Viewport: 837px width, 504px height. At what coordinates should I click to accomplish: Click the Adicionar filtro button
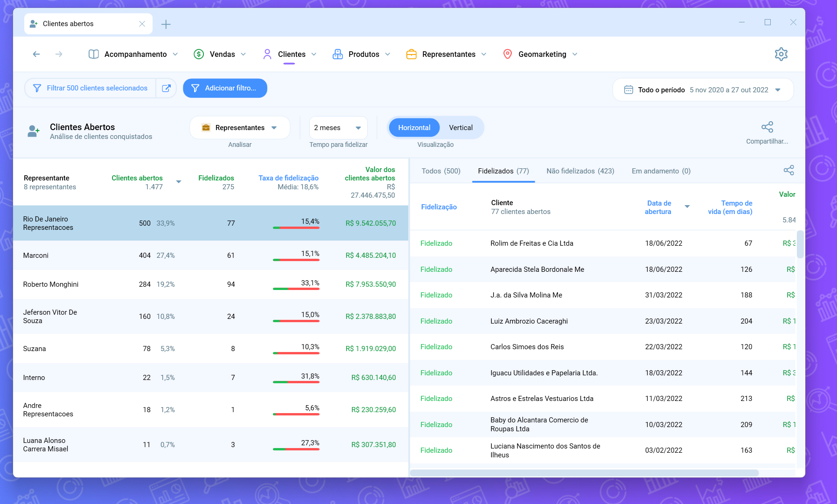click(225, 88)
